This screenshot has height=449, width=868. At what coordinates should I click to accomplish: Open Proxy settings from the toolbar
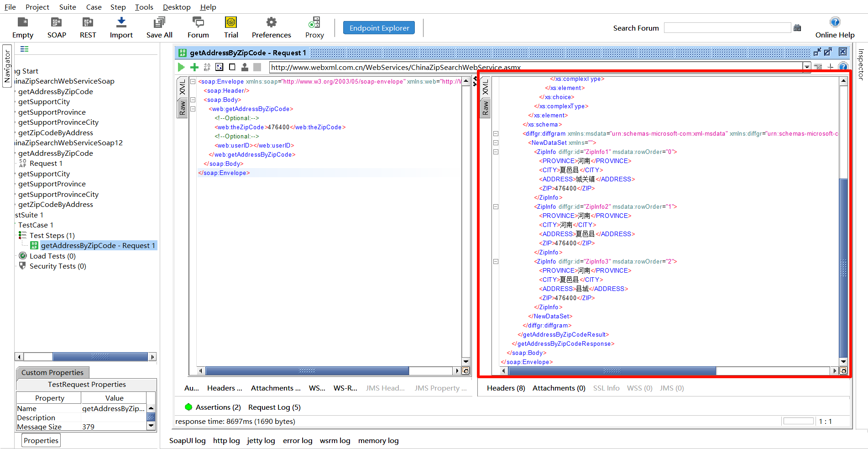click(x=314, y=27)
